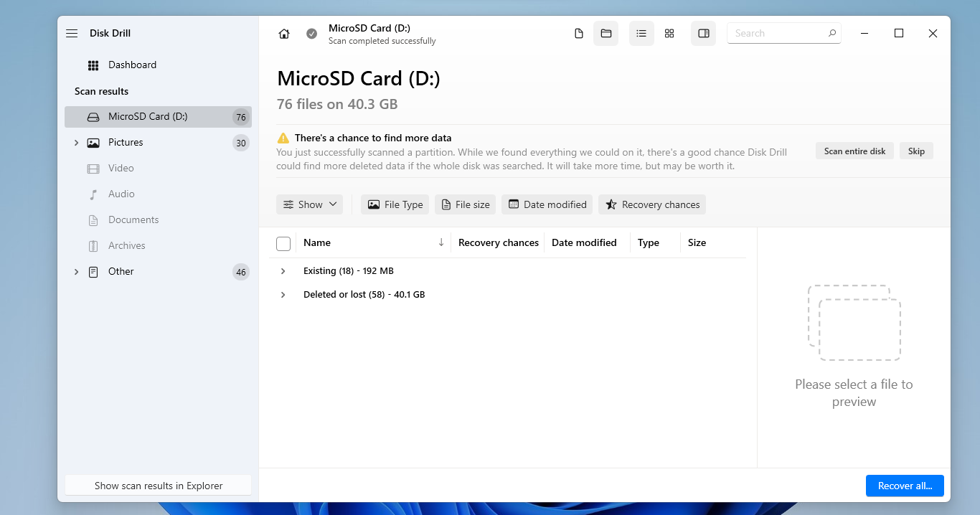The image size is (980, 515).
Task: Expand the Existing (18) group
Action: pos(283,271)
